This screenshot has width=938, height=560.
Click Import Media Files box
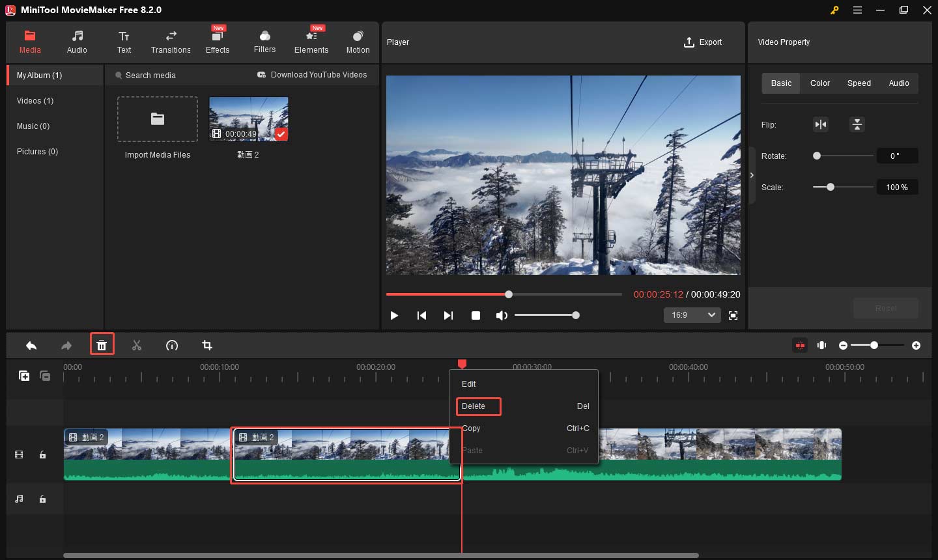[x=158, y=119]
